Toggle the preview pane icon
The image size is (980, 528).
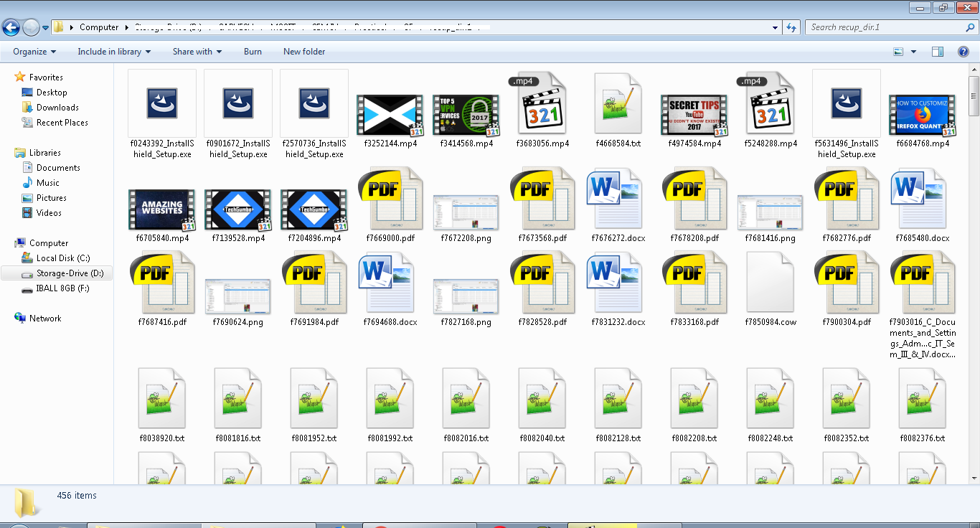coord(938,52)
